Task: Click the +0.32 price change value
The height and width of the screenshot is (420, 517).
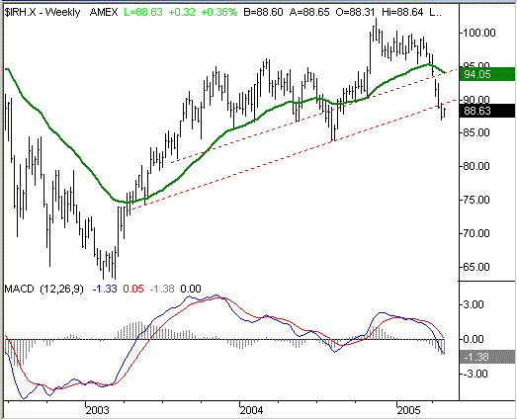Action: tap(182, 13)
